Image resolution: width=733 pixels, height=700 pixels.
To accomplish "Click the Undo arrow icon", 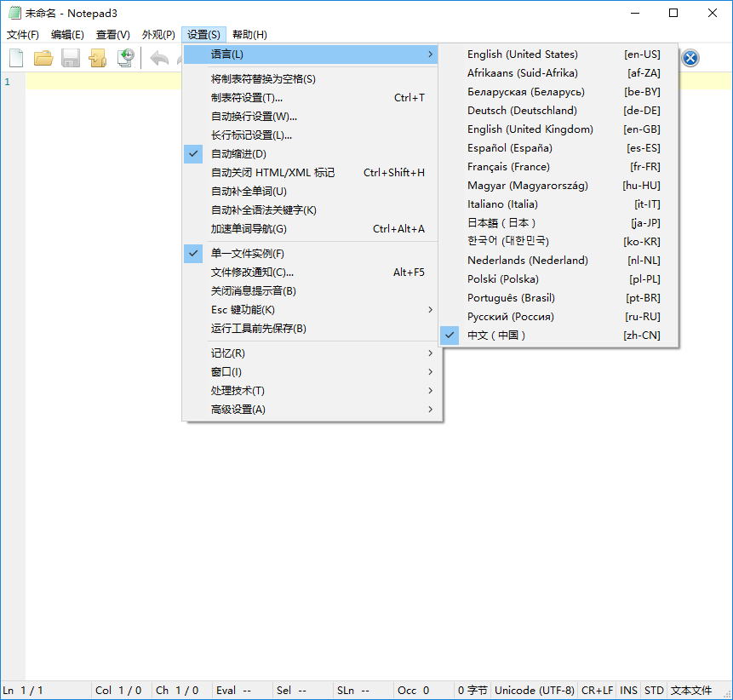I will (x=158, y=58).
